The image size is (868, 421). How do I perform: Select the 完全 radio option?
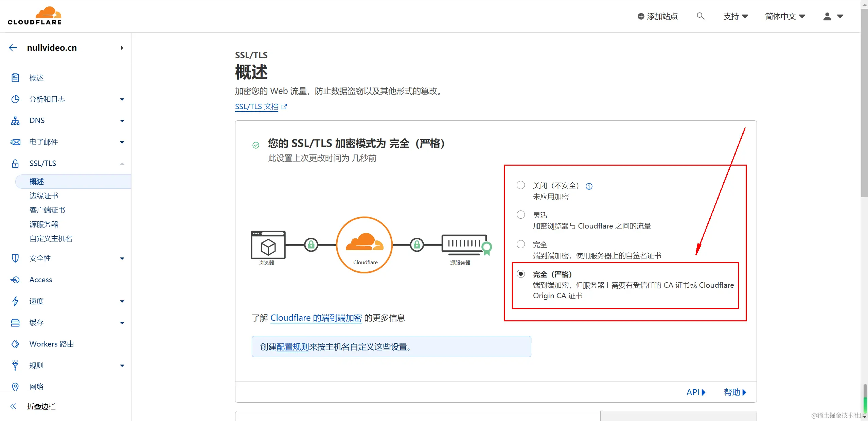tap(520, 245)
